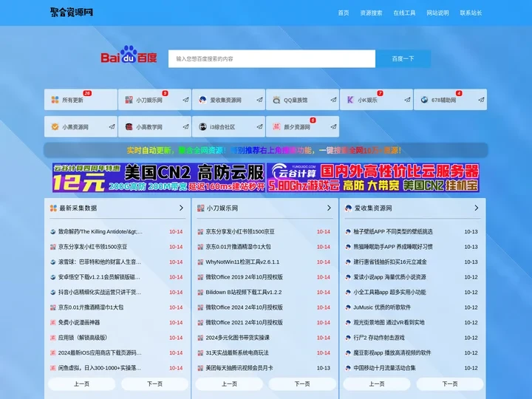
Task: Click red notification badge 26 on 所有更新
Action: click(x=87, y=93)
